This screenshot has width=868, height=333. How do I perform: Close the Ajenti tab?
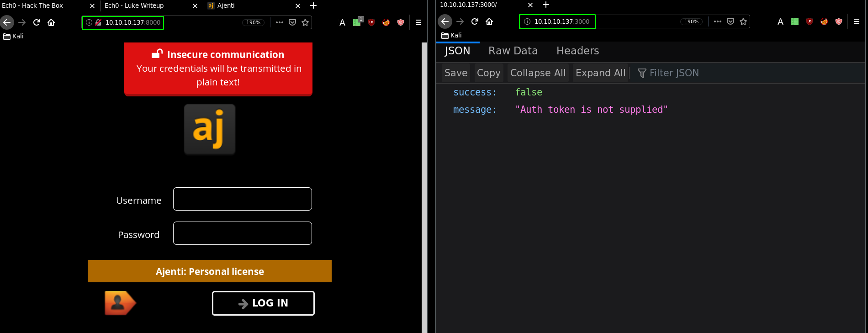[298, 6]
